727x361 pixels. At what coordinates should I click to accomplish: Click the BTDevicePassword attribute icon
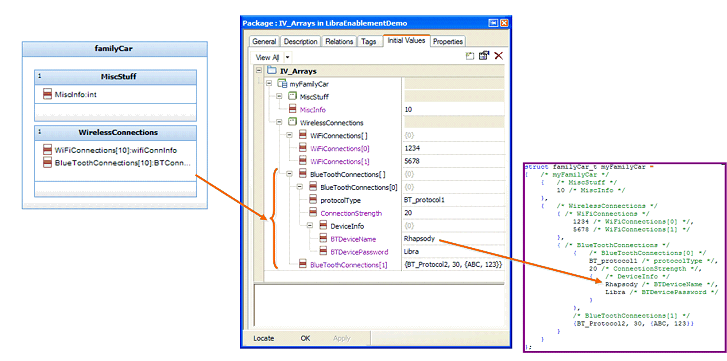click(323, 252)
